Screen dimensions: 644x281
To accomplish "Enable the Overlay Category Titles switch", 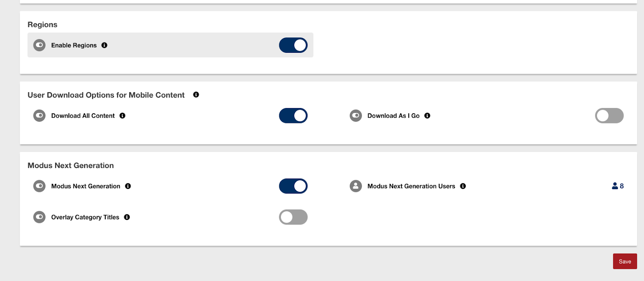I will point(293,217).
